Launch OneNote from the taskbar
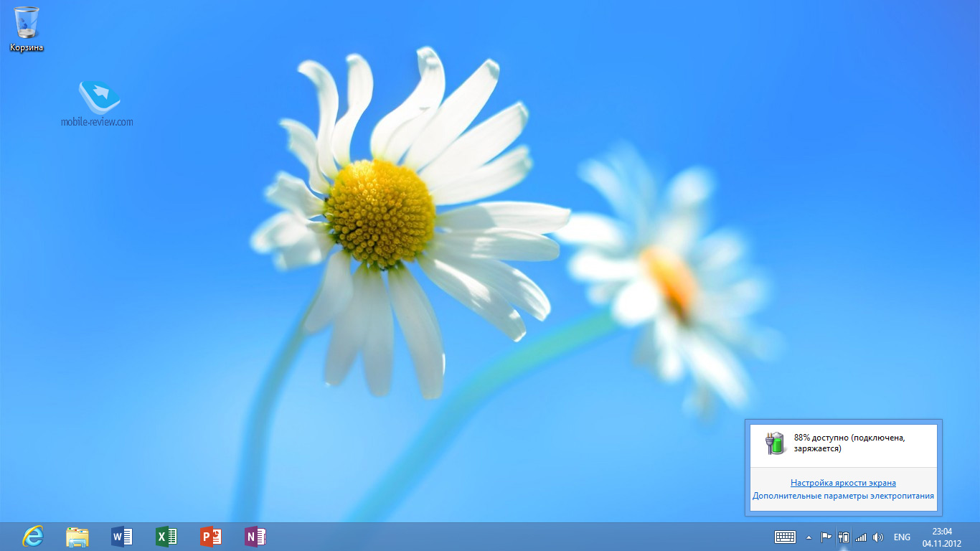This screenshot has width=980, height=551. click(255, 537)
